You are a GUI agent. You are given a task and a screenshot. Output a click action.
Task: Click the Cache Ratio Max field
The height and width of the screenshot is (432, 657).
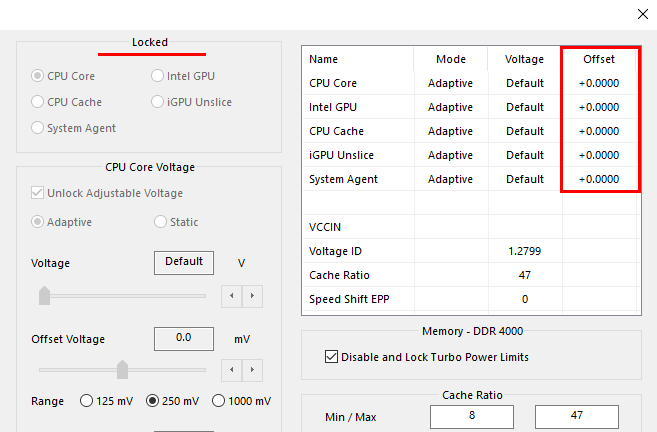point(577,416)
